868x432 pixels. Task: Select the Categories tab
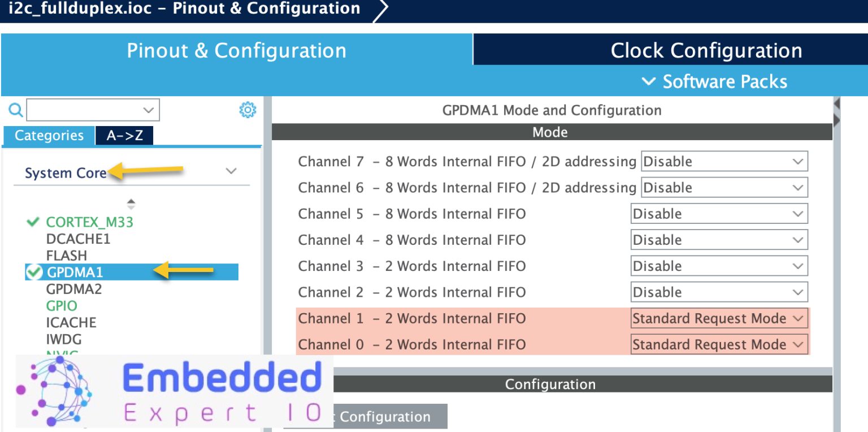pos(49,136)
